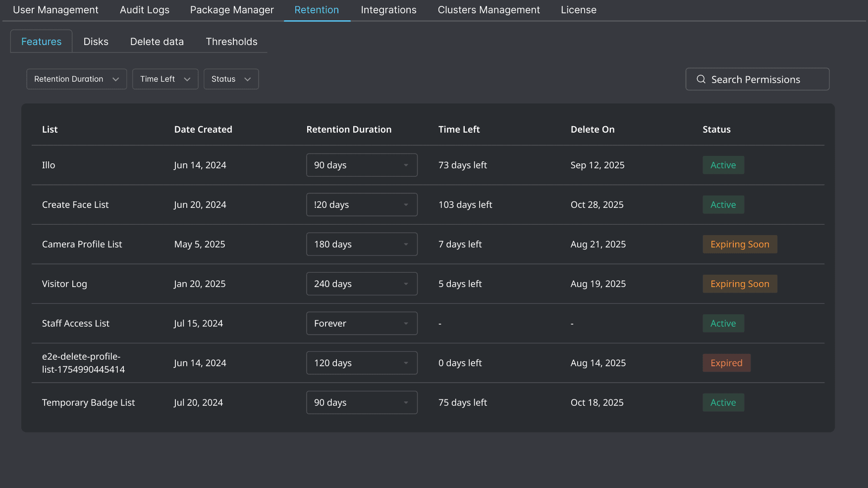The height and width of the screenshot is (488, 868).
Task: Open the Package Manager tab
Action: pyautogui.click(x=232, y=10)
